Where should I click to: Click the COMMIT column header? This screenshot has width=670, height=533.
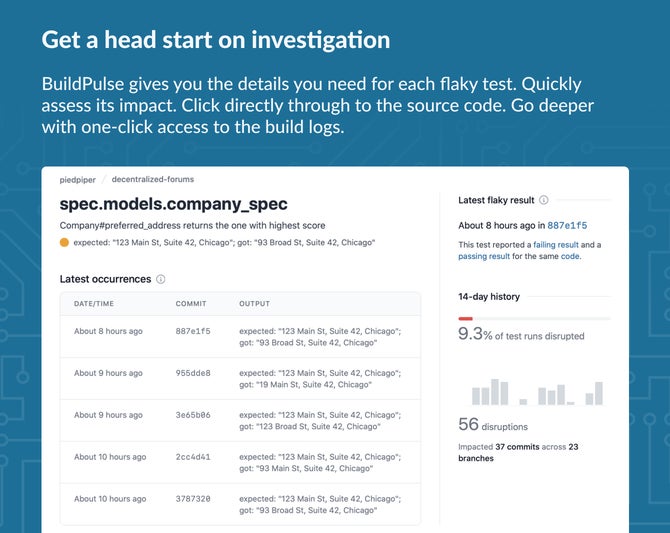click(x=191, y=303)
